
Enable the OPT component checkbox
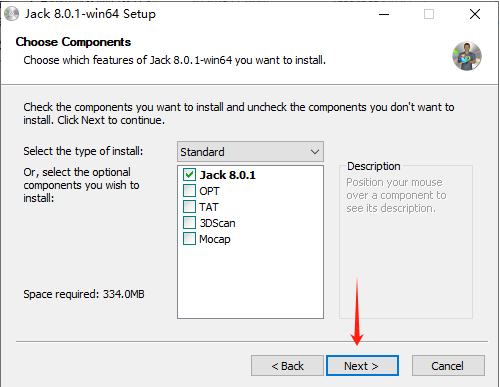189,191
